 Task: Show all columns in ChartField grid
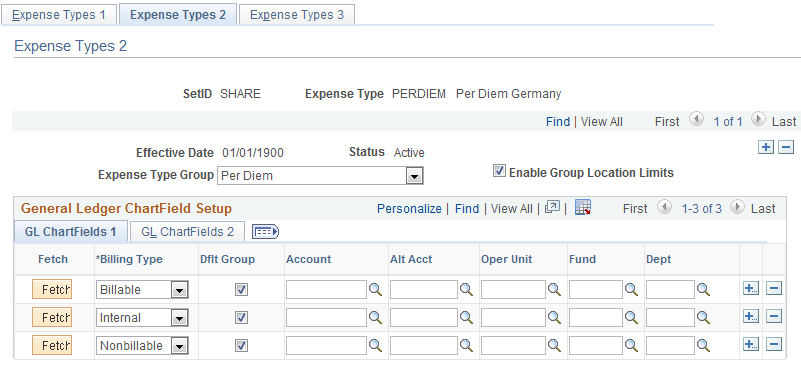click(266, 232)
